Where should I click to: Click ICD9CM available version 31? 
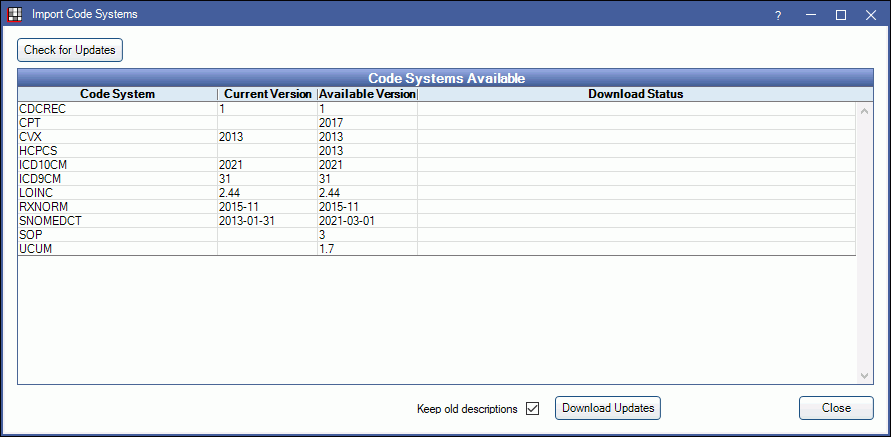click(325, 179)
